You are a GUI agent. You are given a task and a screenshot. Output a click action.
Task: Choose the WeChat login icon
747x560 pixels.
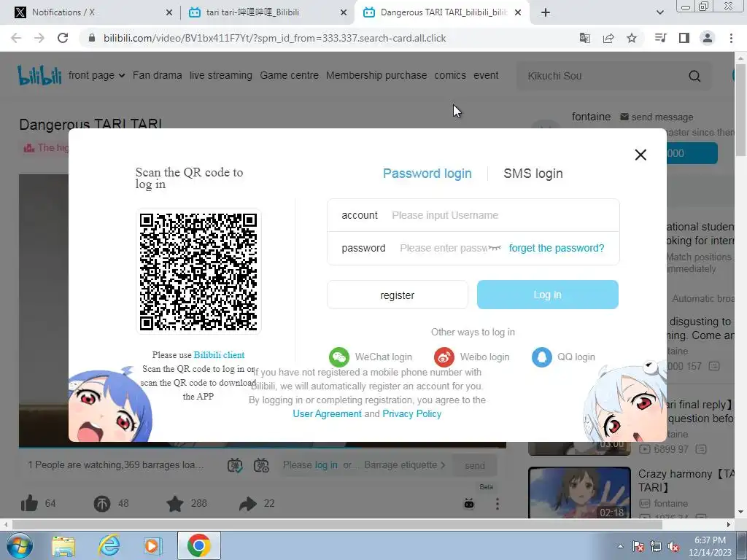[339, 357]
